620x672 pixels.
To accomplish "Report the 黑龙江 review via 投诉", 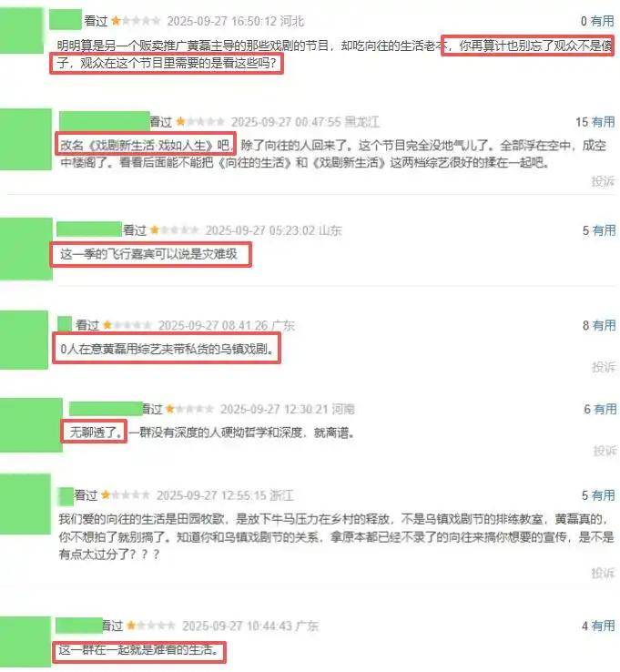I will [603, 181].
